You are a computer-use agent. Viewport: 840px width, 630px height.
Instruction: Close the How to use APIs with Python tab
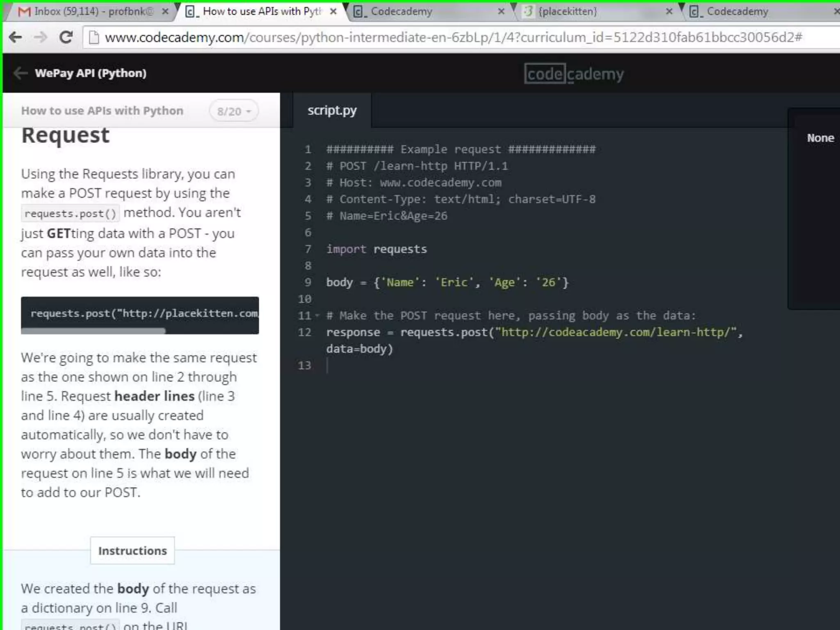(x=333, y=11)
